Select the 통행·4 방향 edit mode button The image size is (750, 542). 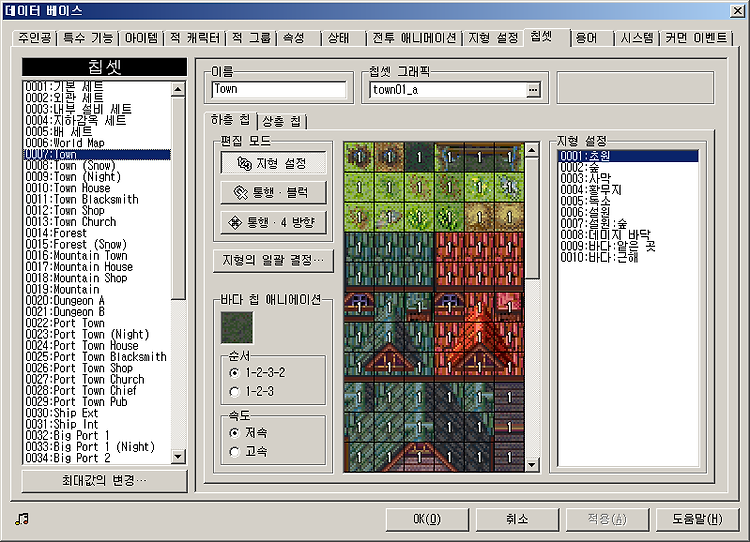pyautogui.click(x=273, y=222)
